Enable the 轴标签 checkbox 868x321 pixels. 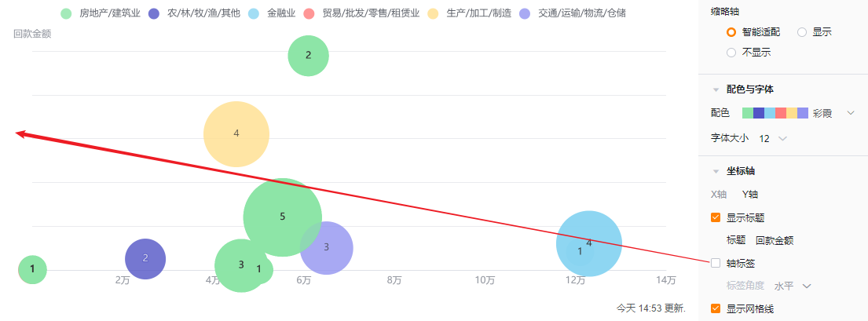(x=716, y=264)
